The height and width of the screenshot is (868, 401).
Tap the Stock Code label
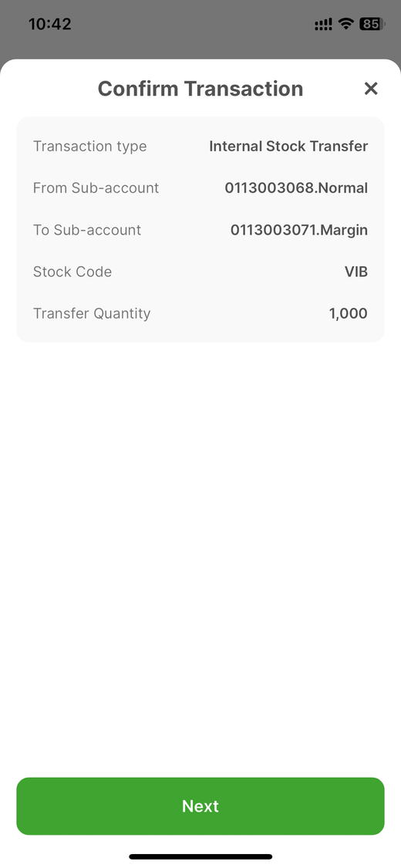point(72,272)
